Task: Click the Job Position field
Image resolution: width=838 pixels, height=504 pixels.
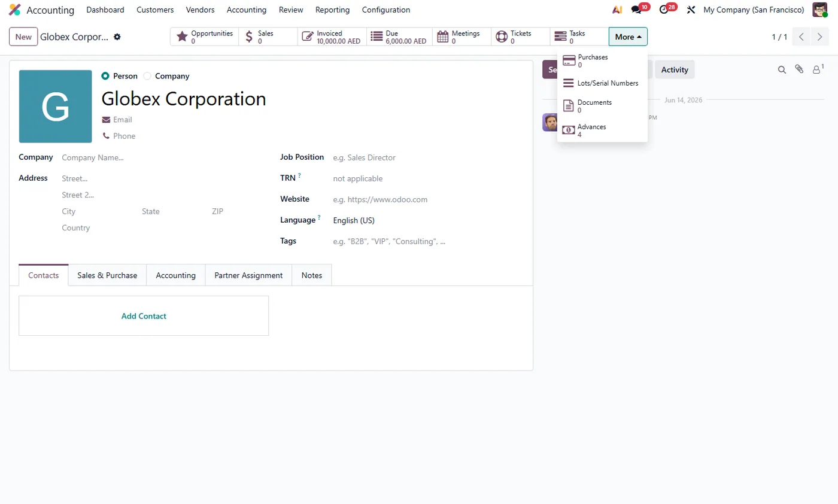Action: pos(427,158)
